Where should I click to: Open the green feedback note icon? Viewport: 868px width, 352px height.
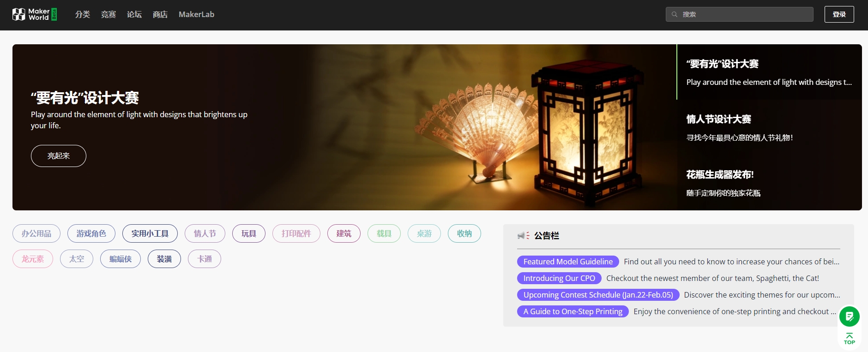coord(849,316)
